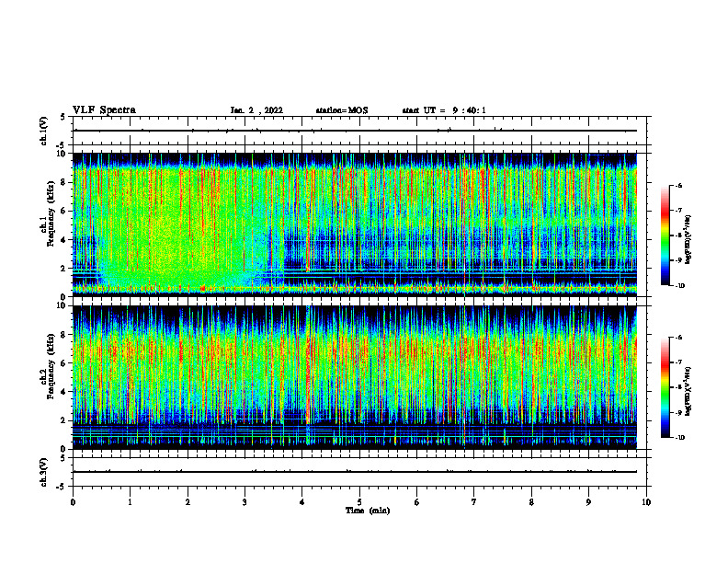Click the ch.1 spectrogram panel

pyautogui.click(x=355, y=224)
